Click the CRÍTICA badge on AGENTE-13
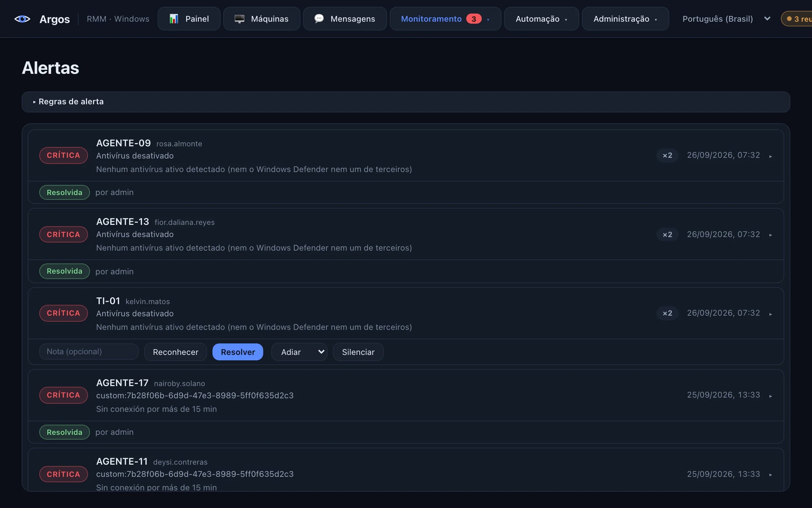This screenshot has width=812, height=508. [64, 234]
